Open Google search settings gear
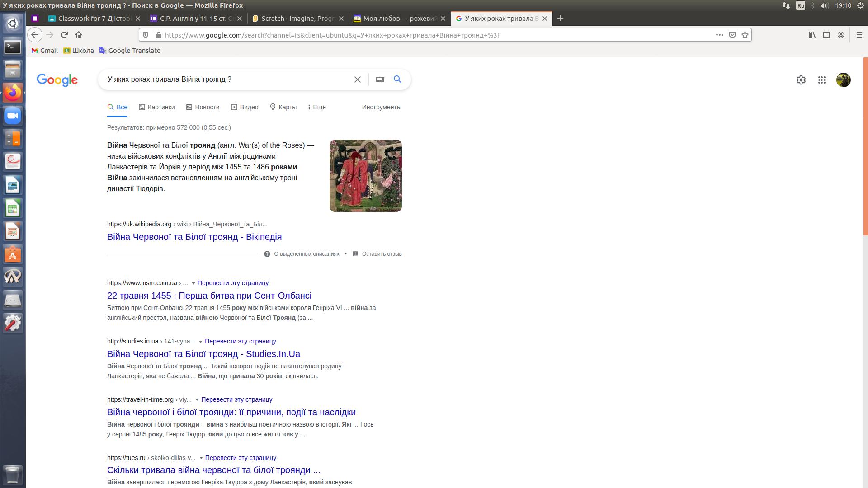The height and width of the screenshot is (488, 868). [801, 80]
